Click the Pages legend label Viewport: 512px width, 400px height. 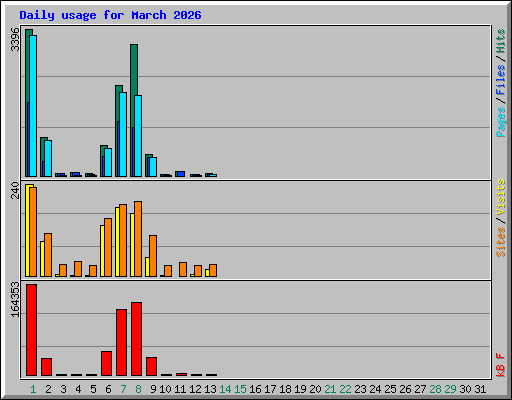click(501, 122)
